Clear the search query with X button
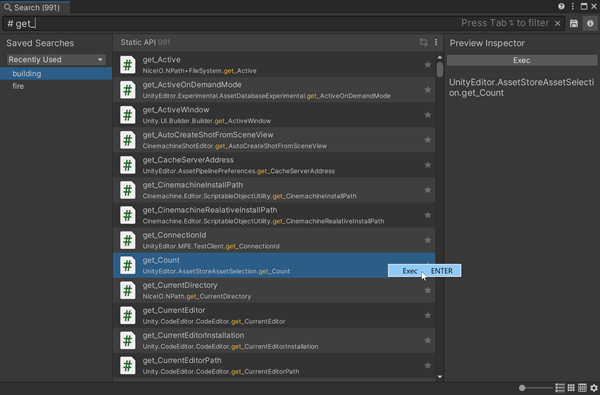This screenshot has width=600, height=395. [558, 24]
